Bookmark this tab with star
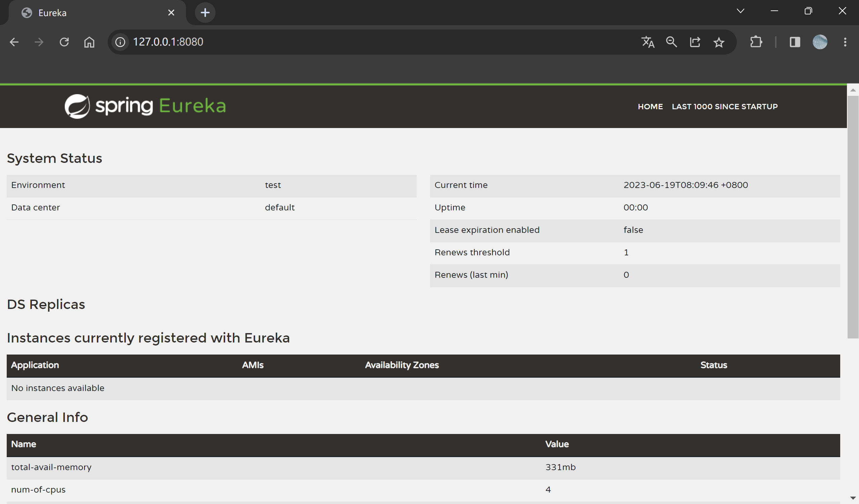 pos(718,42)
